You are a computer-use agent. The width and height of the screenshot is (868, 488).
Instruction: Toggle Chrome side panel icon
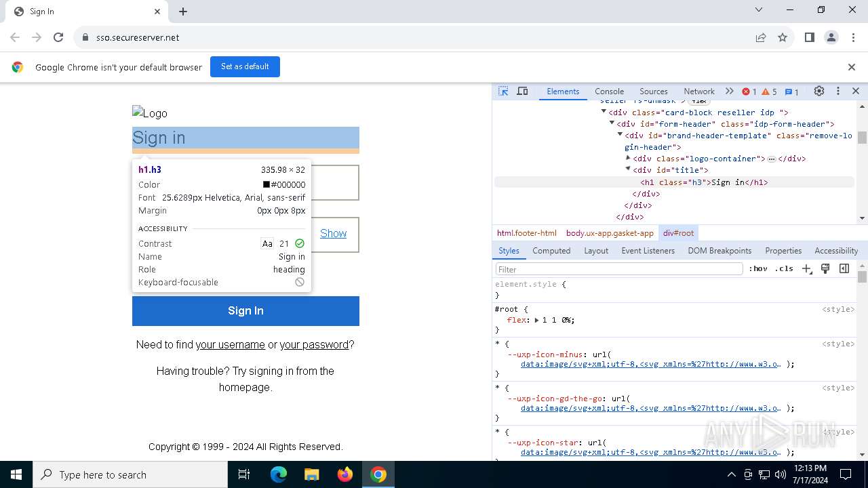(809, 37)
